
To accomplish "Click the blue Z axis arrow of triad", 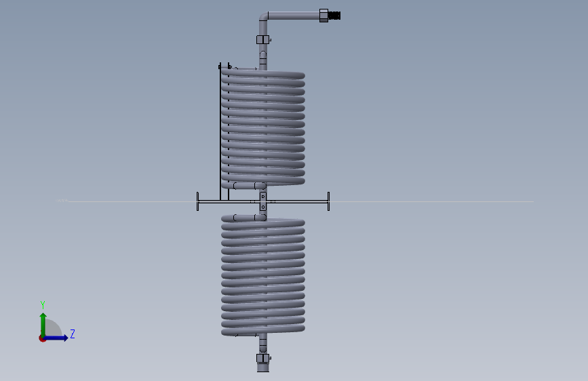I will point(56,338).
